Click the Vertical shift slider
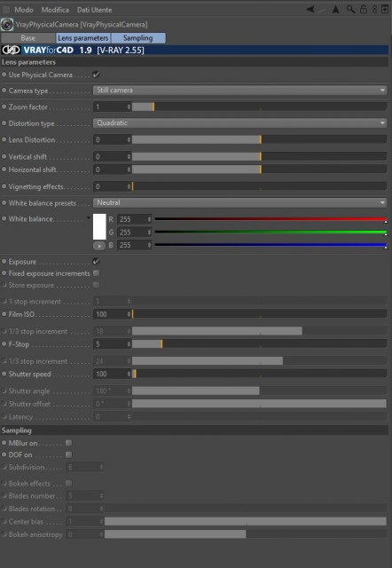 [x=259, y=156]
